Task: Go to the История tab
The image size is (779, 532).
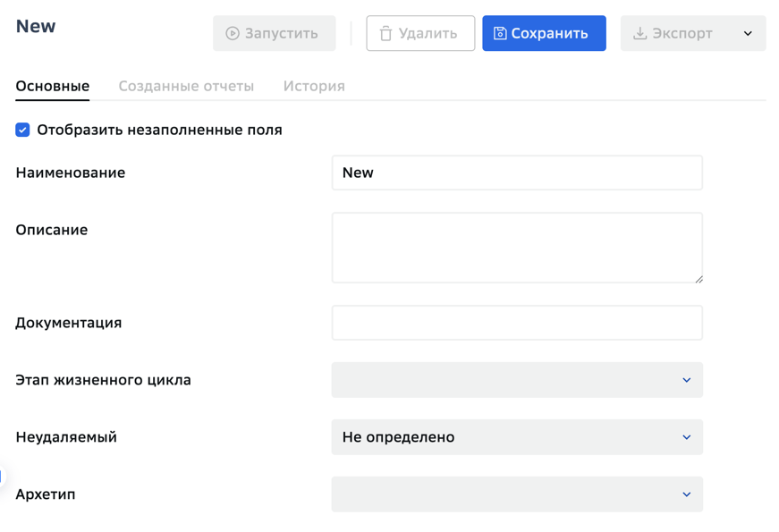Action: click(314, 86)
